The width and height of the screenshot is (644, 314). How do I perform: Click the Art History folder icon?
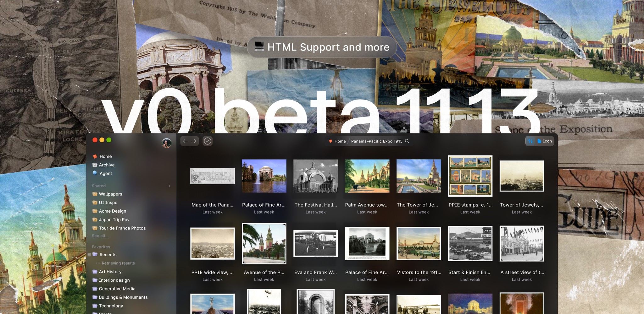point(95,272)
